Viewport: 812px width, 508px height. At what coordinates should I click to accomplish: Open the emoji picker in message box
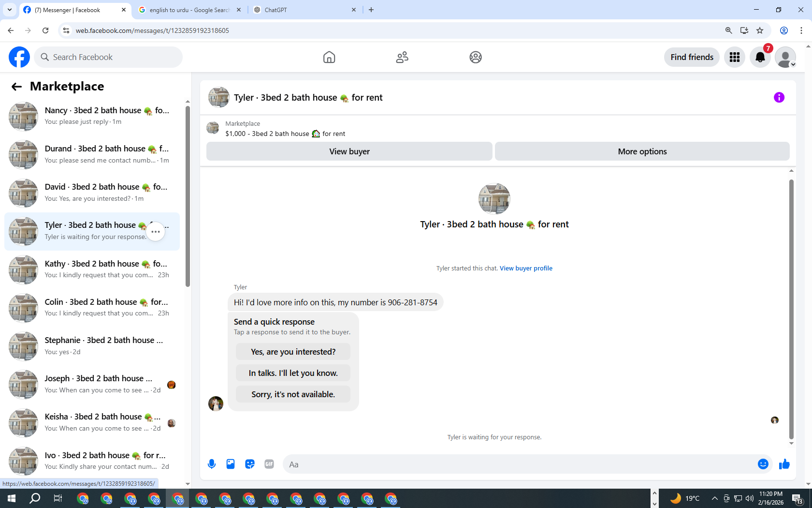[763, 464]
